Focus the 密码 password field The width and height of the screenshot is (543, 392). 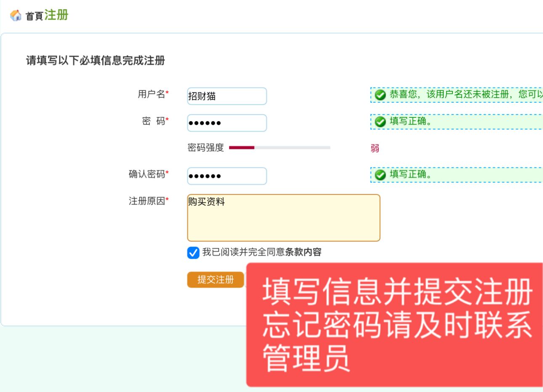(226, 123)
